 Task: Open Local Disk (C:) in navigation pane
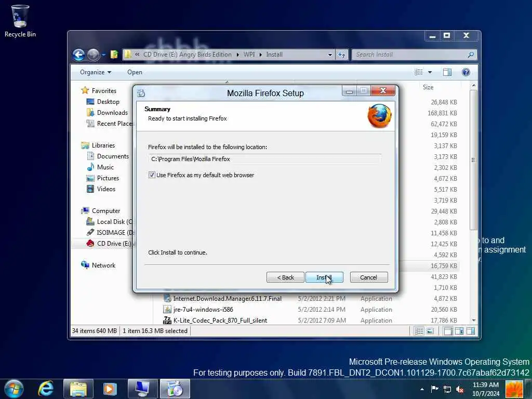pyautogui.click(x=110, y=221)
